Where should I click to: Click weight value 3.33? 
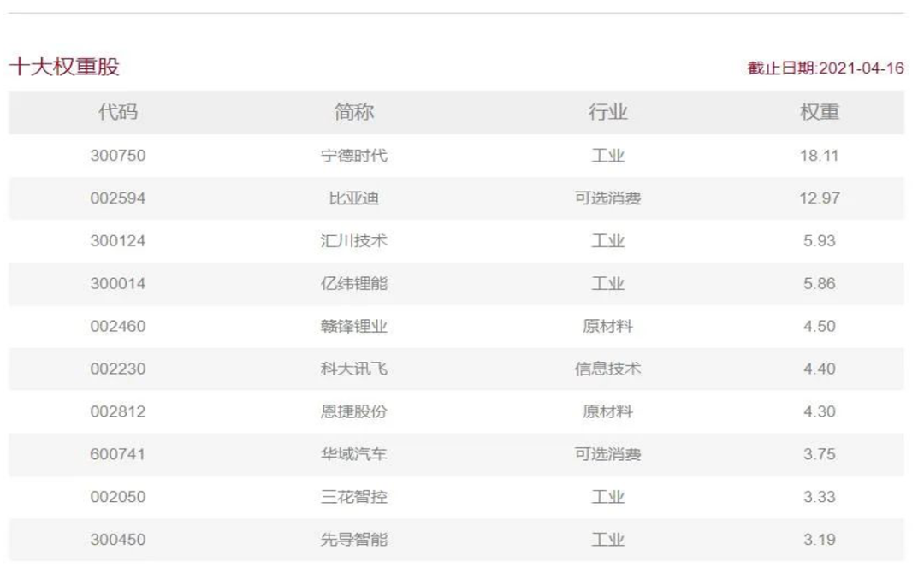pyautogui.click(x=820, y=497)
